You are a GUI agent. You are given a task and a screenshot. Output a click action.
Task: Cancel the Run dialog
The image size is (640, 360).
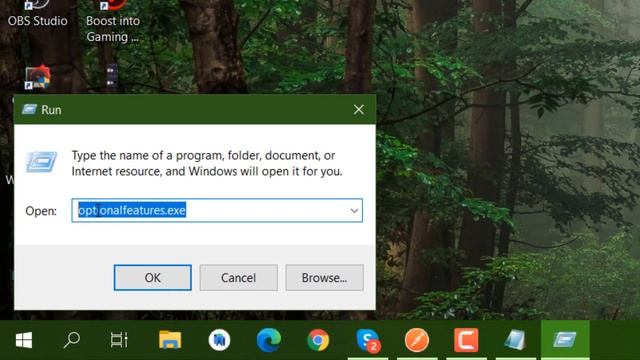click(238, 278)
